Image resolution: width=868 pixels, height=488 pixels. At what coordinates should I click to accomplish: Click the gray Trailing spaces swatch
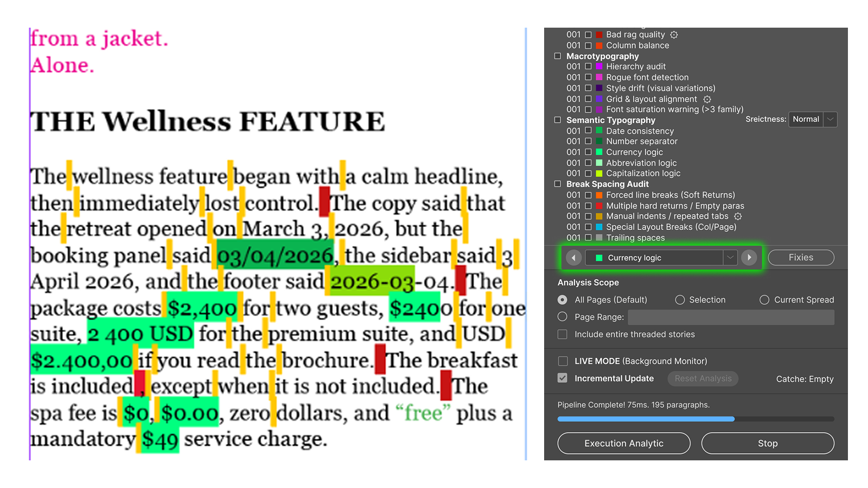tap(599, 238)
